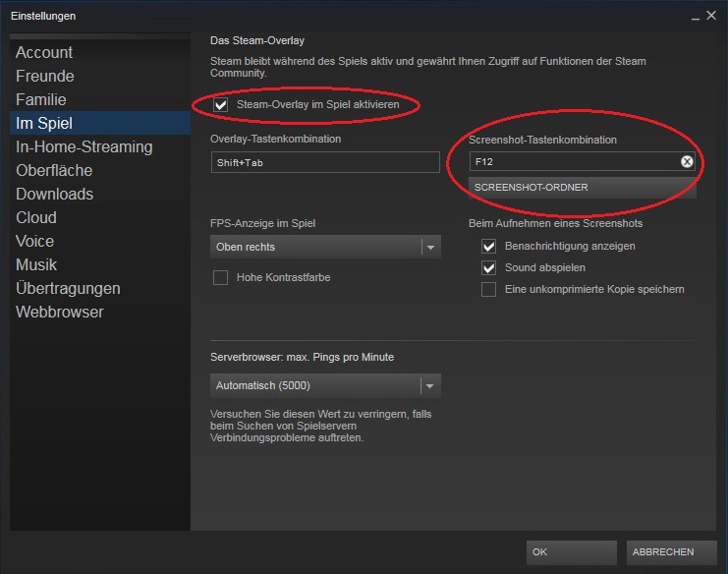This screenshot has width=728, height=574.
Task: Open FPS-Anzeige dropdown showing Oben rechts
Action: coord(325,247)
